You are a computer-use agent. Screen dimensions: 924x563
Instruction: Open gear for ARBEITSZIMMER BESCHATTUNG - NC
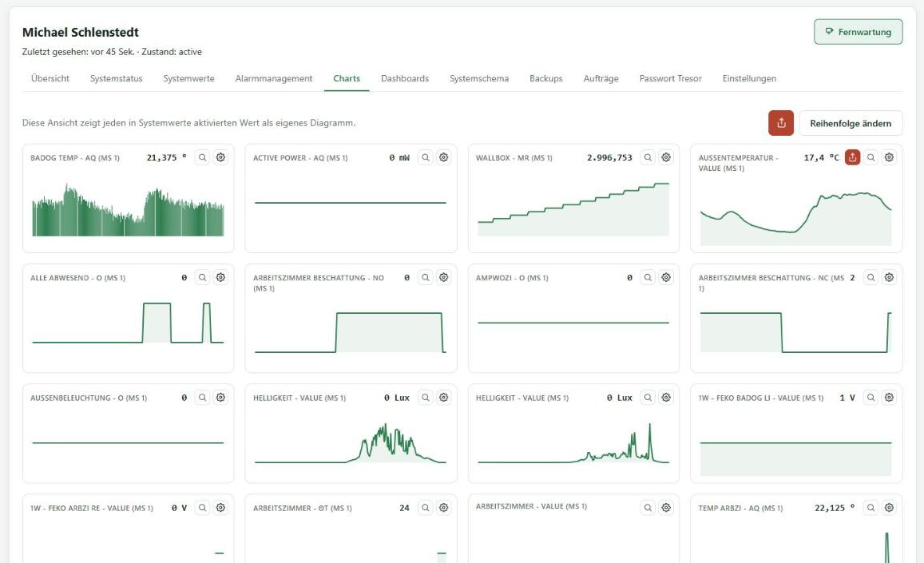889,277
